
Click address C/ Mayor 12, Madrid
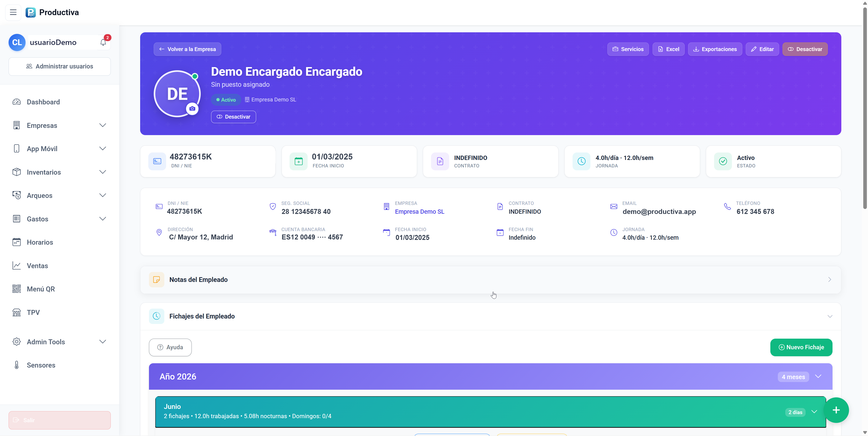201,237
